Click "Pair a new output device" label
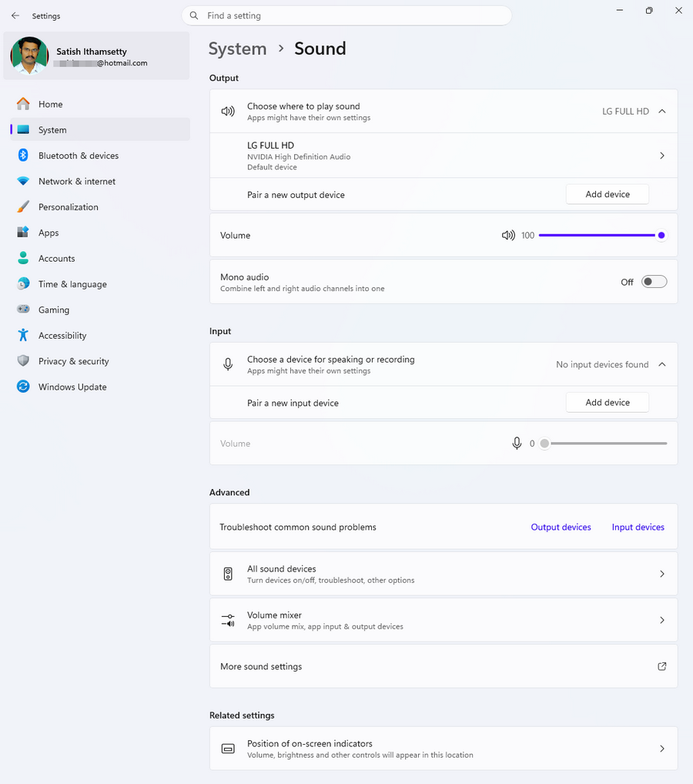This screenshot has width=693, height=784. 296,195
